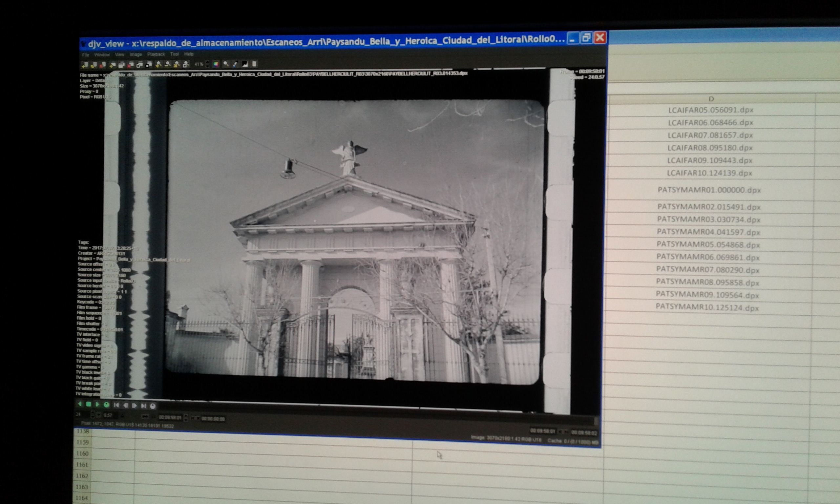This screenshot has height=504, width=840.
Task: Click the Zoom in magnifier icon
Action: pyautogui.click(x=158, y=65)
